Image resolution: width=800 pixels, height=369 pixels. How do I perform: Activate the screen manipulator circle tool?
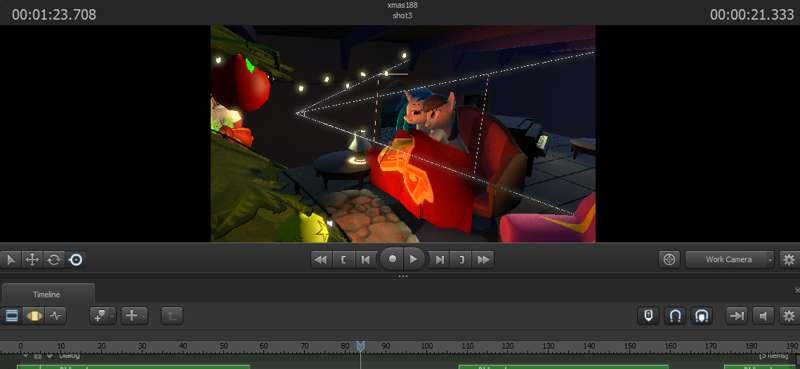click(76, 260)
